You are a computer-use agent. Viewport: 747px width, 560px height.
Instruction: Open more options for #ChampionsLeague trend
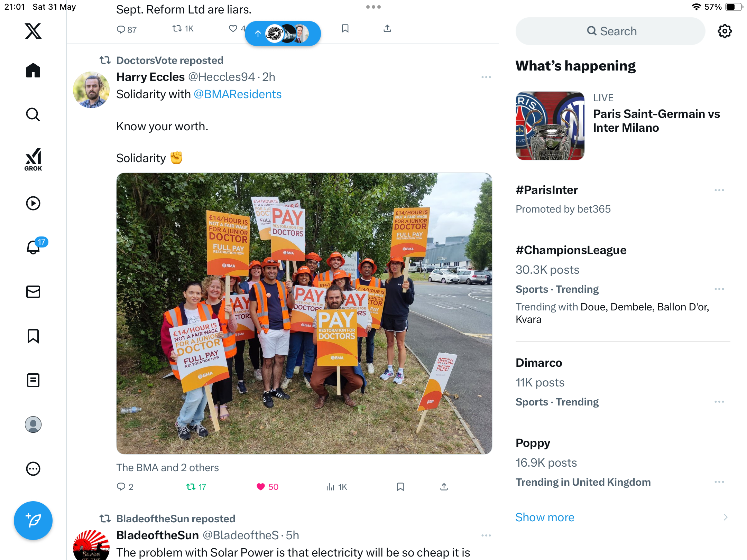719,289
